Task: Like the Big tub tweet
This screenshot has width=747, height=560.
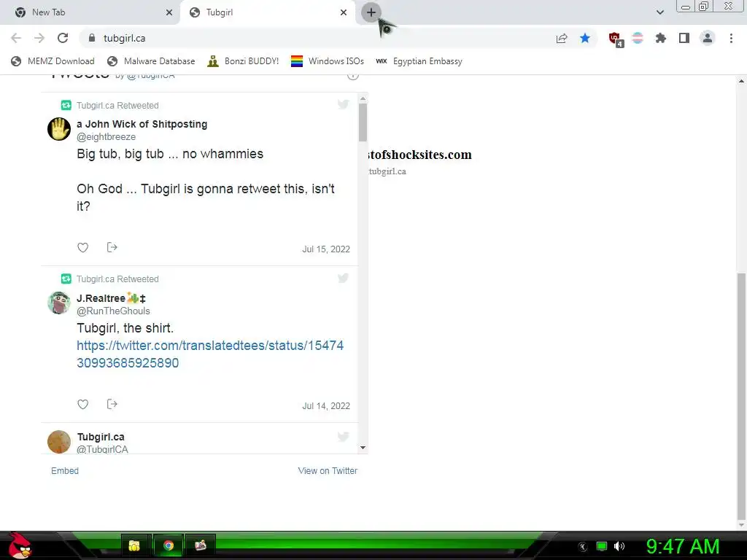Action: pos(83,248)
